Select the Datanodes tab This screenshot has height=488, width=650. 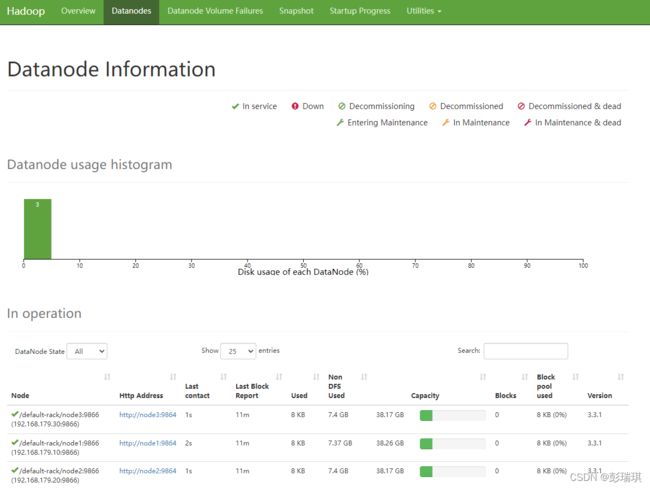coord(131,11)
